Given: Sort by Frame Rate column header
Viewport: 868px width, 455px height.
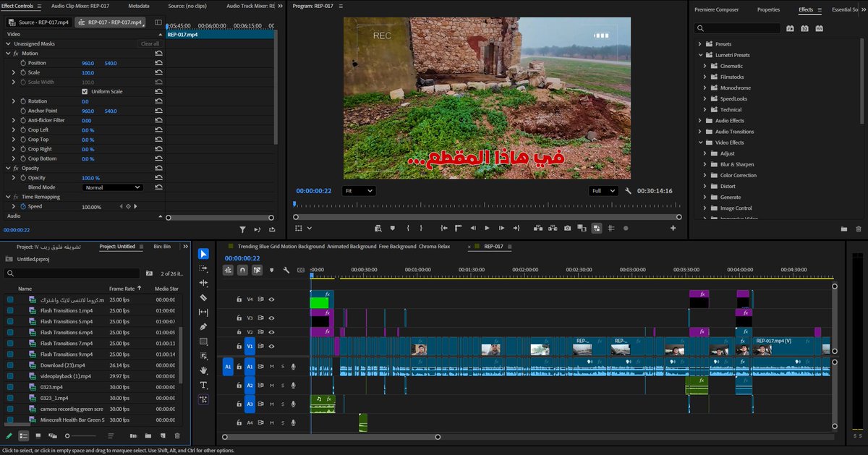Looking at the screenshot, I should point(122,289).
